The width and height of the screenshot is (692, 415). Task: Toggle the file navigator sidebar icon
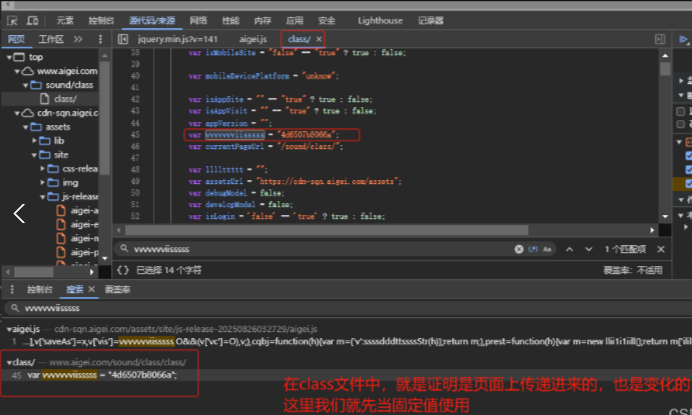(123, 39)
